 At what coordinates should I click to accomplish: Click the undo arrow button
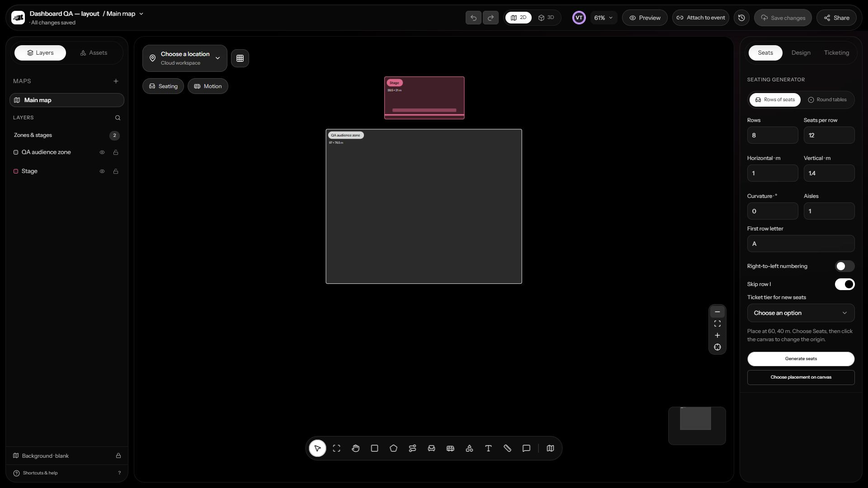coord(473,18)
